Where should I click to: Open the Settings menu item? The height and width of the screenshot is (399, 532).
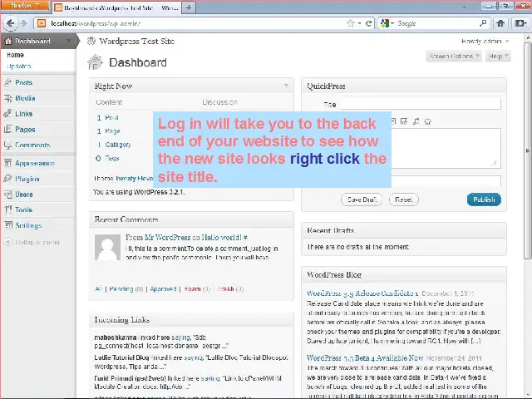(28, 225)
